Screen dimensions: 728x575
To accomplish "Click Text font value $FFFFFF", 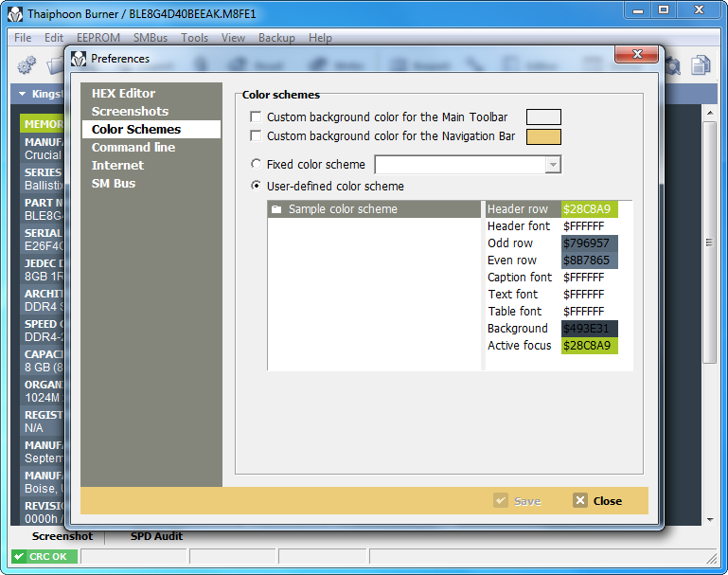I will [x=589, y=295].
